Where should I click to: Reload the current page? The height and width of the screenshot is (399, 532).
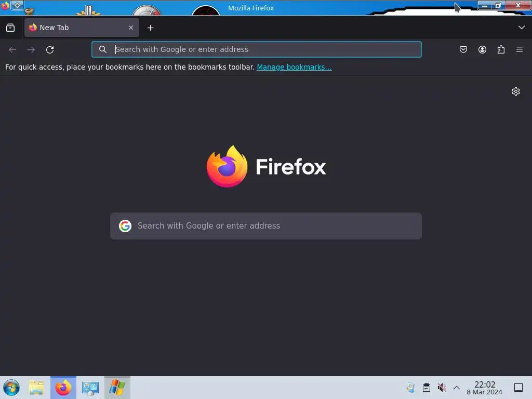(50, 49)
